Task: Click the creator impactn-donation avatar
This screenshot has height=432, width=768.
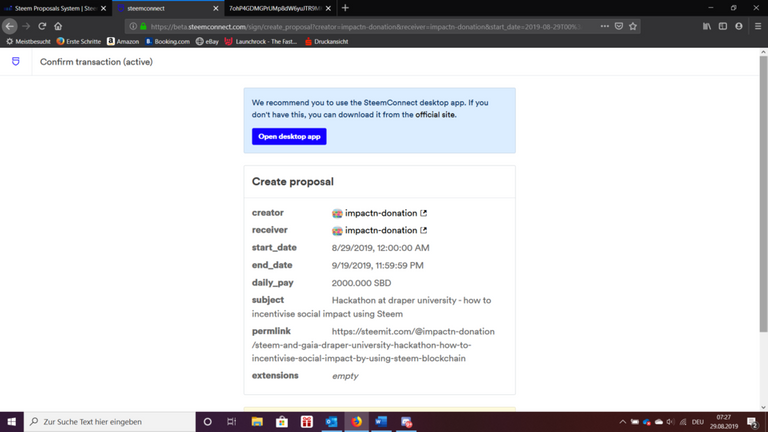Action: point(337,213)
